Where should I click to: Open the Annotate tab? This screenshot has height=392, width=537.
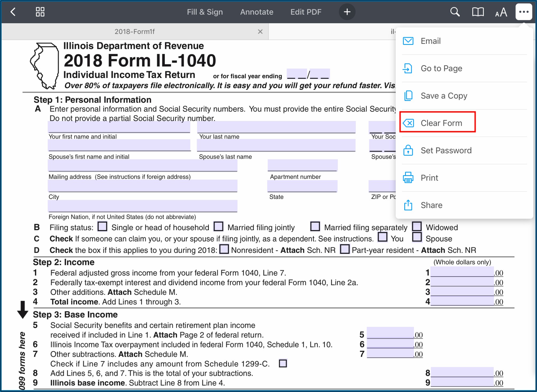click(257, 12)
